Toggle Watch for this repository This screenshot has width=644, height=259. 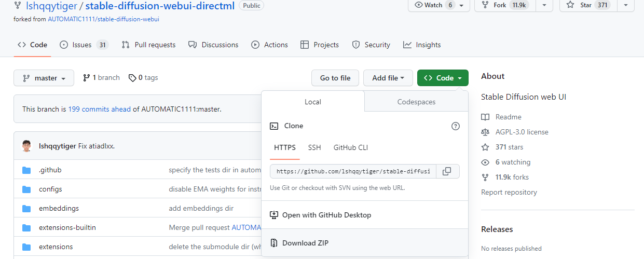tap(434, 5)
